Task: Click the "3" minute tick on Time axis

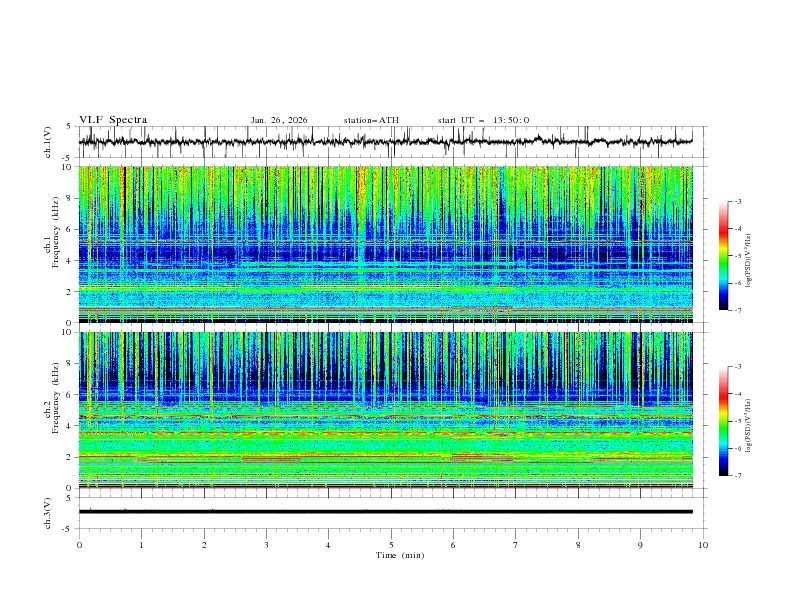Action: pos(266,545)
